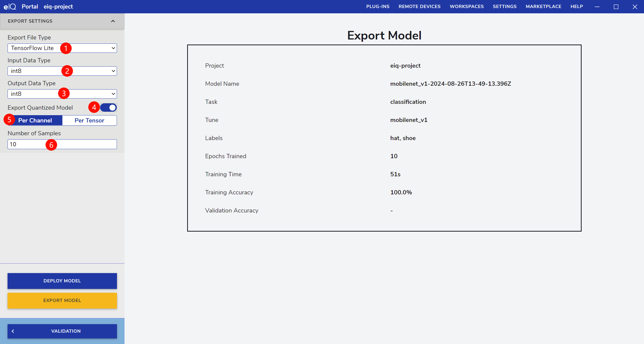This screenshot has width=644, height=344.
Task: Open the Plug-ins menu
Action: tap(378, 7)
